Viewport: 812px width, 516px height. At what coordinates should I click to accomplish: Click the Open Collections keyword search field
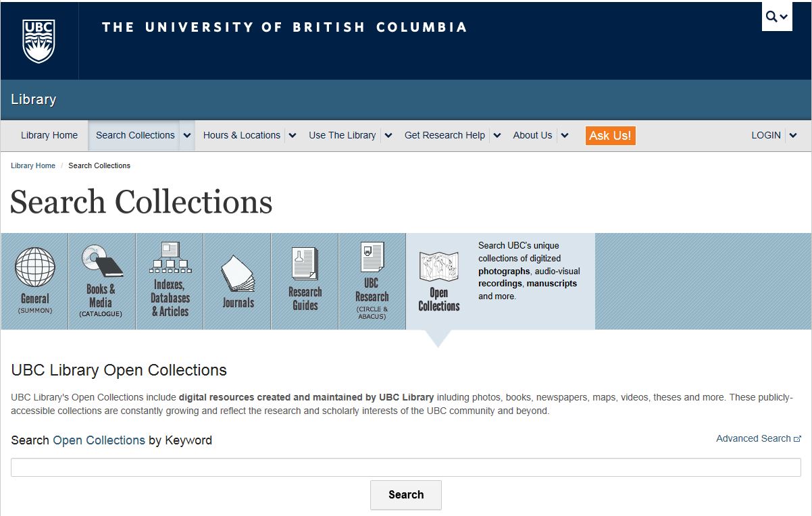405,467
